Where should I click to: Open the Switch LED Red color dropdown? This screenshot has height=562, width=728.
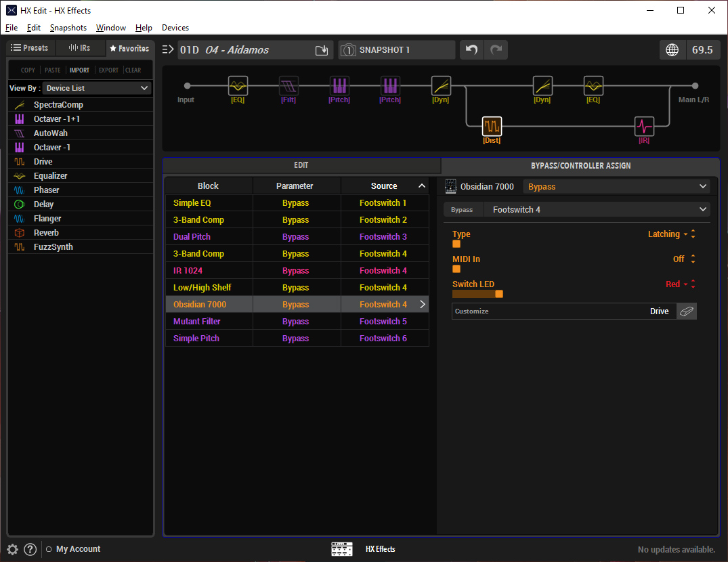677,284
